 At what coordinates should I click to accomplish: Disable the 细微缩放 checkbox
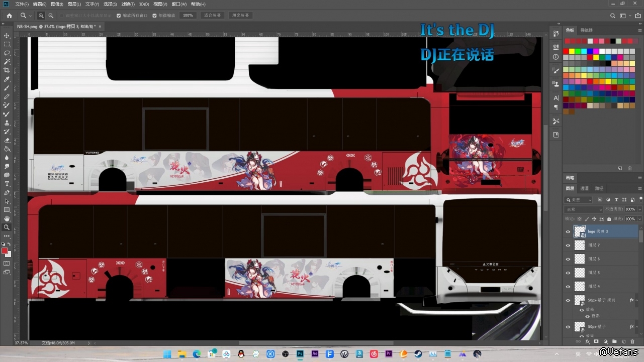point(154,16)
